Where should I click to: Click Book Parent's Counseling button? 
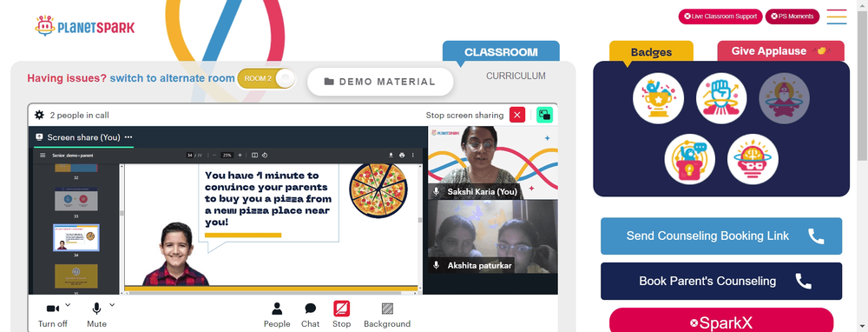(x=721, y=281)
